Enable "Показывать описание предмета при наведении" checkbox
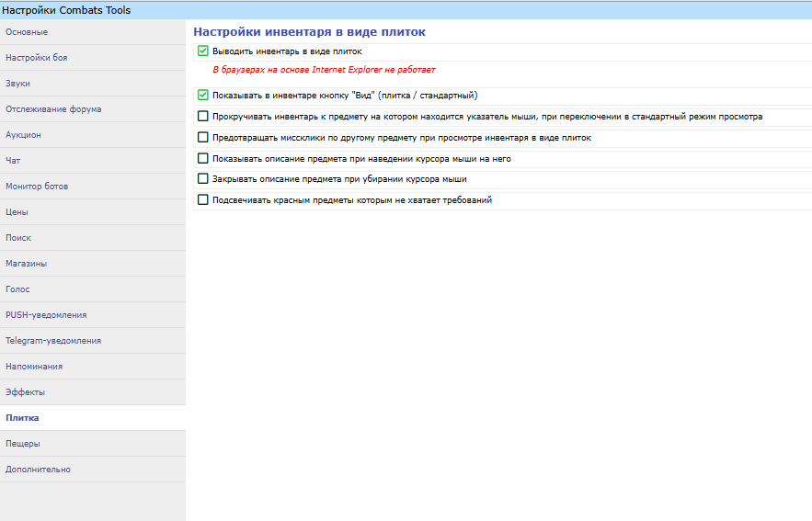The width and height of the screenshot is (812, 521). [x=203, y=158]
